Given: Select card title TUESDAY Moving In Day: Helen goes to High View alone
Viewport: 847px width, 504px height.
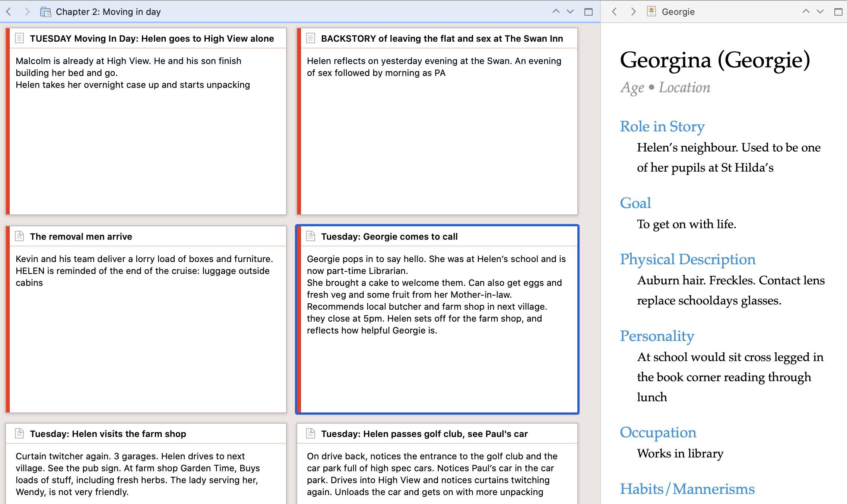Looking at the screenshot, I should point(152,39).
